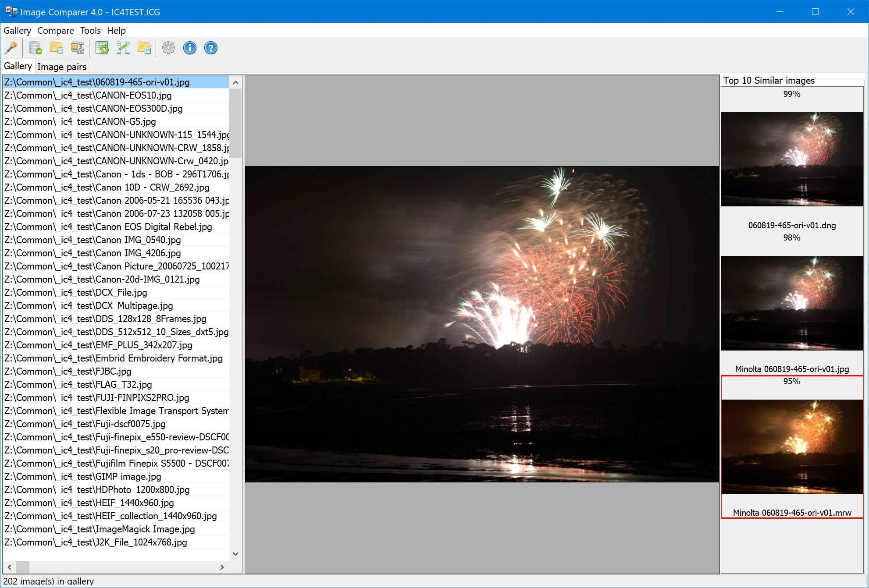
Task: Select HEIF_collection_1440x960.jpg
Action: click(116, 516)
